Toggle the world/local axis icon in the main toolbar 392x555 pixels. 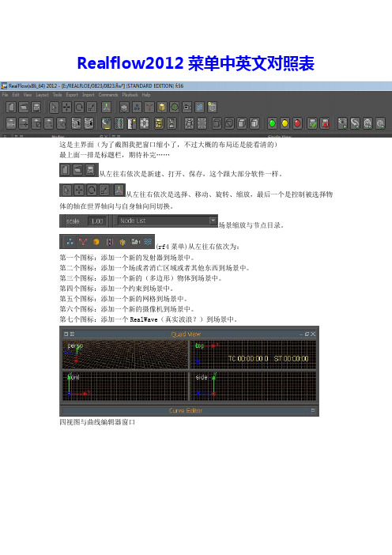click(106, 107)
